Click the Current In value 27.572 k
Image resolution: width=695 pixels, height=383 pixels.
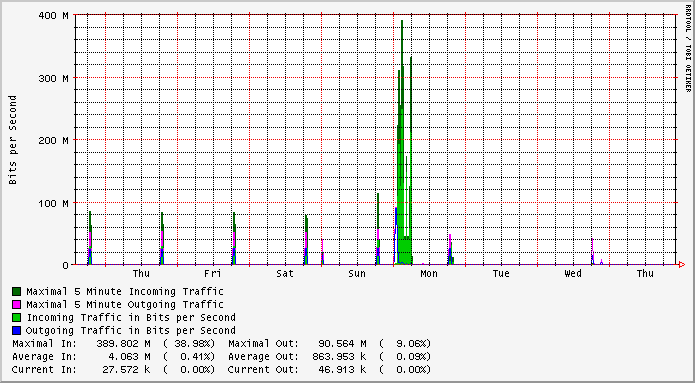(126, 369)
